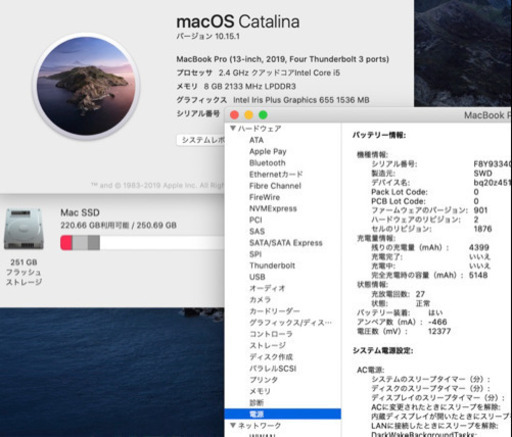Select カメラ in sidebar
Viewport: 512px width, 437px height.
pyautogui.click(x=260, y=300)
